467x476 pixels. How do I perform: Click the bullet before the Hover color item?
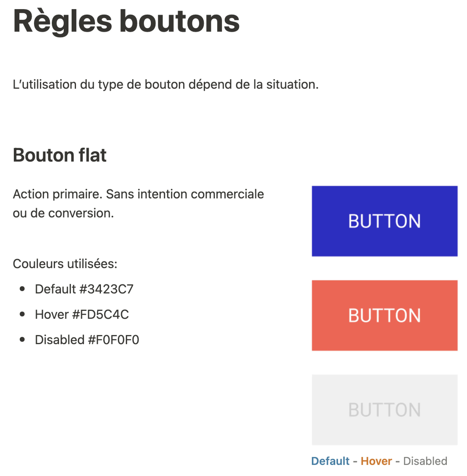pos(22,314)
